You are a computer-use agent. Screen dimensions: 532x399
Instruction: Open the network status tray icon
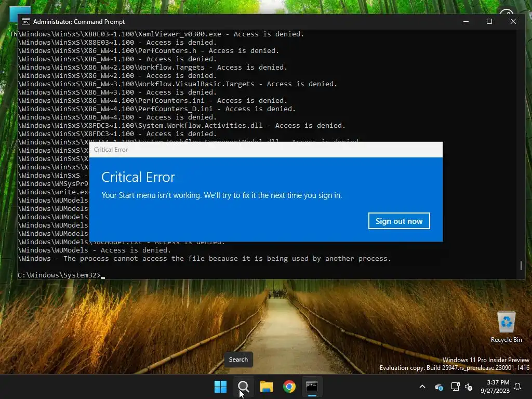click(455, 387)
